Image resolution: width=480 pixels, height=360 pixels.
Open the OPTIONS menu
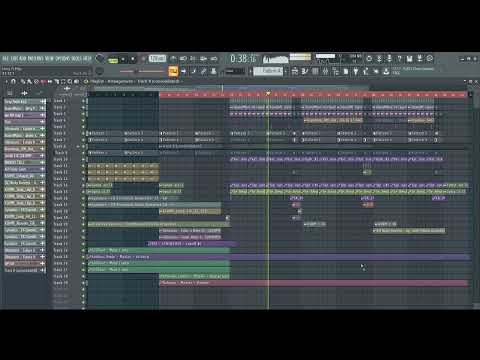(63, 59)
